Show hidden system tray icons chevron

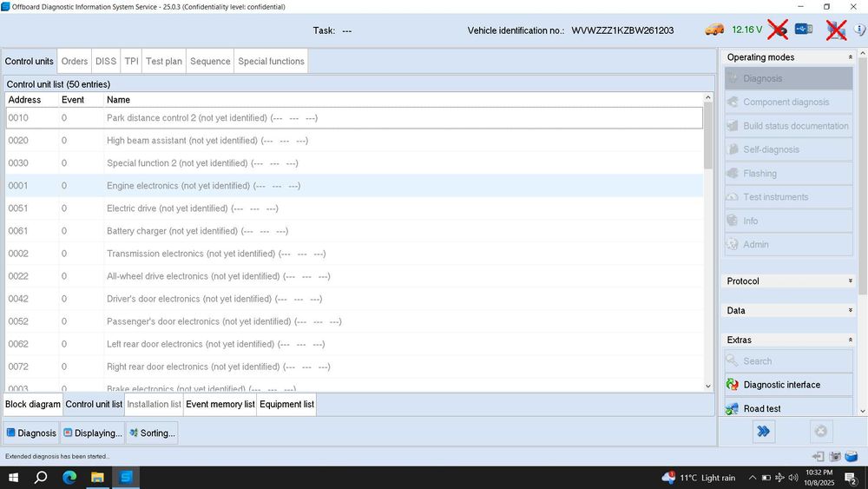pyautogui.click(x=753, y=478)
